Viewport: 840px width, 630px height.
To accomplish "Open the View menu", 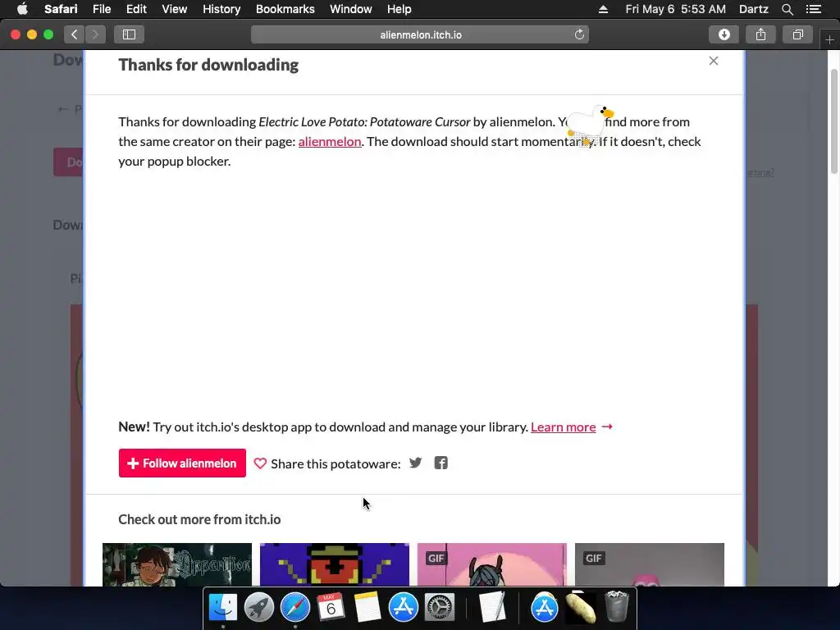I will 175,9.
